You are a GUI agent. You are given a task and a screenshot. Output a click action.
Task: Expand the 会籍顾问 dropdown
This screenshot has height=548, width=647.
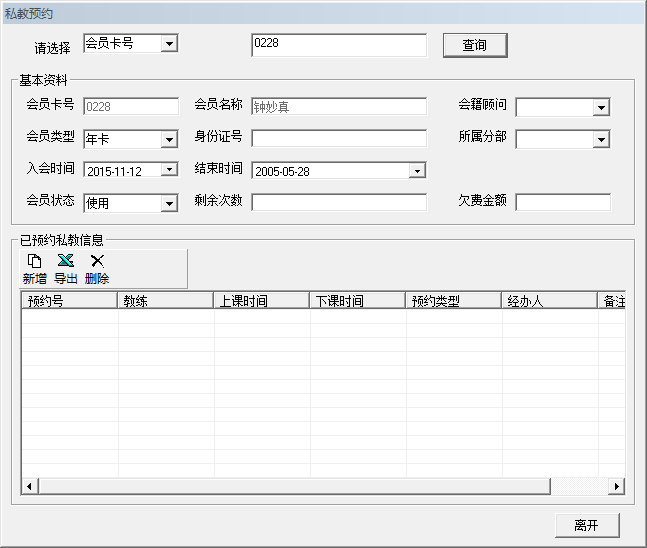601,107
